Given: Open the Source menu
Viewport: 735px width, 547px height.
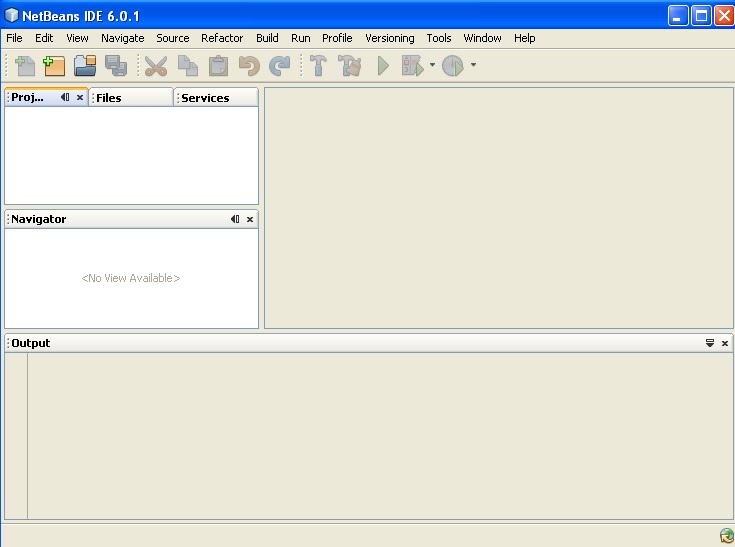Looking at the screenshot, I should [x=172, y=38].
